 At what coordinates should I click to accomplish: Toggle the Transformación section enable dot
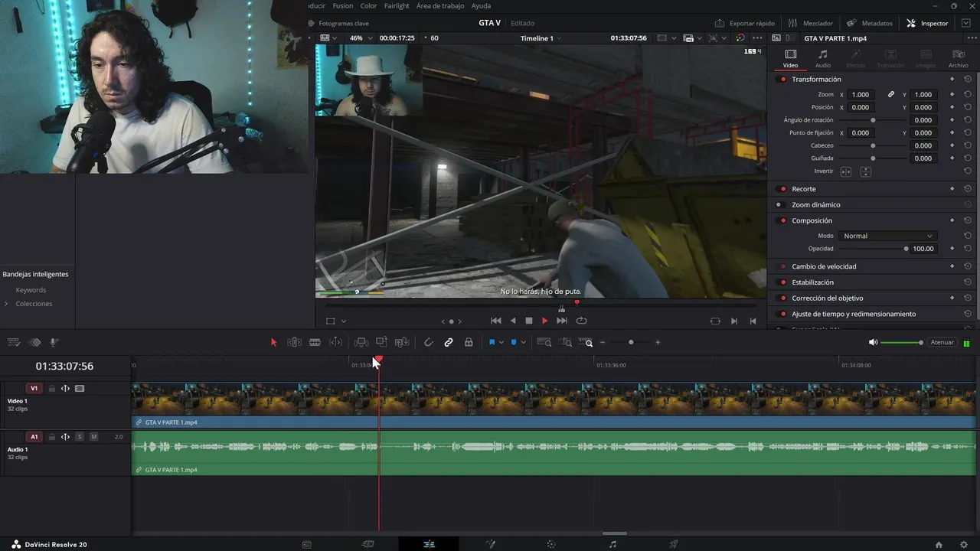782,80
